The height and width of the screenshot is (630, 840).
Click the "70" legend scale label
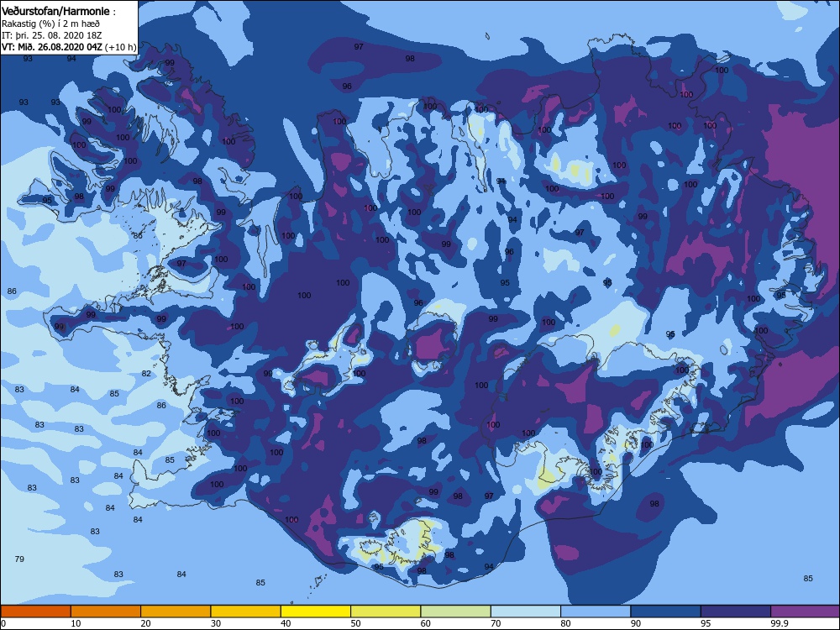(x=496, y=623)
